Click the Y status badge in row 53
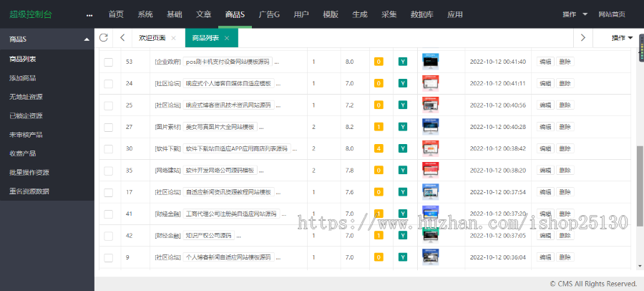644x291 pixels. click(x=403, y=62)
